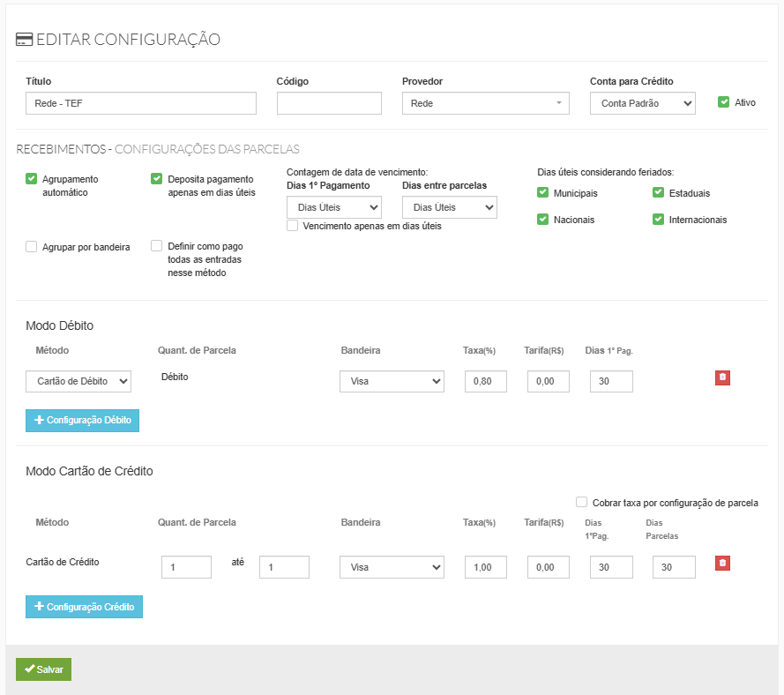Add a new Configuração Crédito

tap(84, 607)
